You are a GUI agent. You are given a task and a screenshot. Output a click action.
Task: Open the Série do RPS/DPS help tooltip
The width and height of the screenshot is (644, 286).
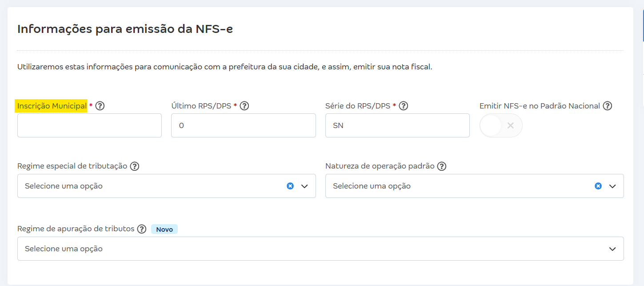(x=403, y=105)
